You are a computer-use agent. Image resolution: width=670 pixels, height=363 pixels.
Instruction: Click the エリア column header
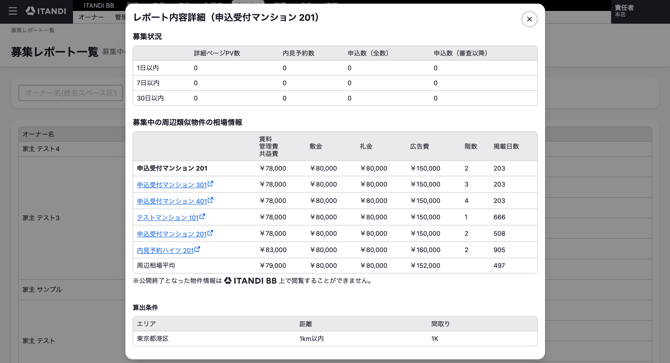click(146, 324)
